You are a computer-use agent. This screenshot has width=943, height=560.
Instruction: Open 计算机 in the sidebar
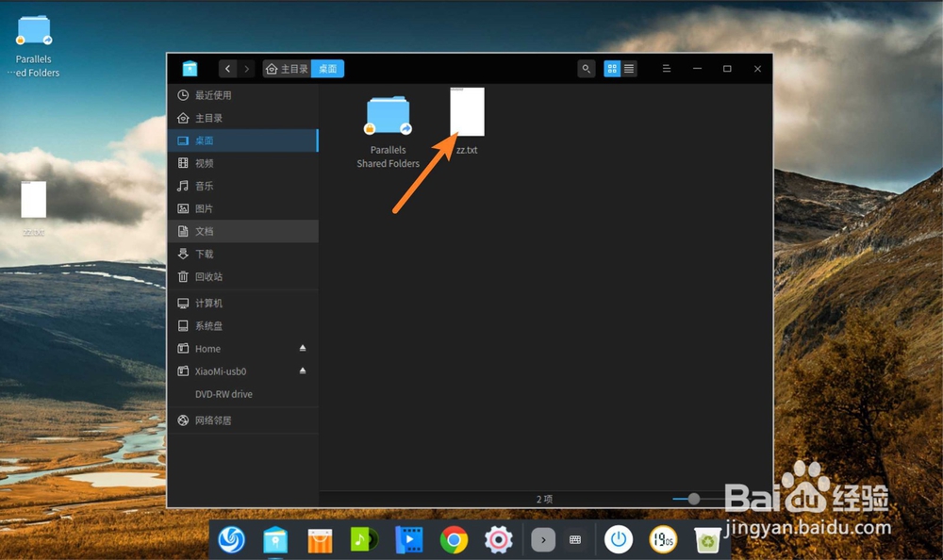243,304
